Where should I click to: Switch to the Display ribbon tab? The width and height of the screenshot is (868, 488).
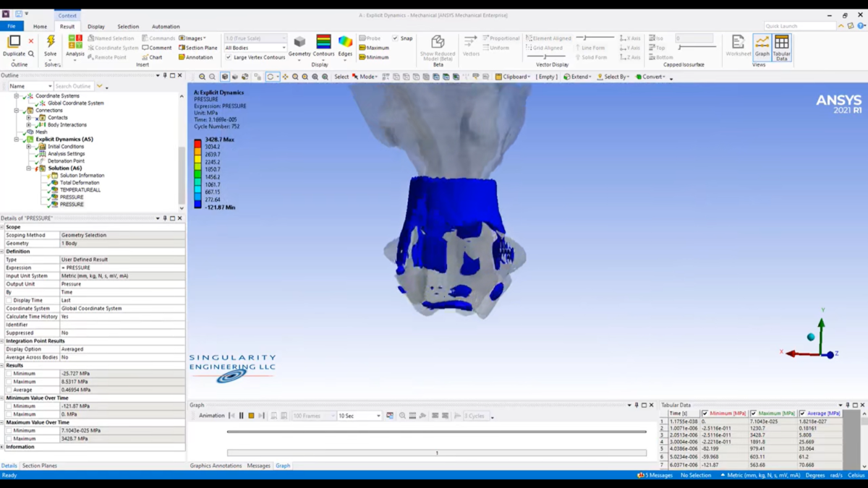96,27
